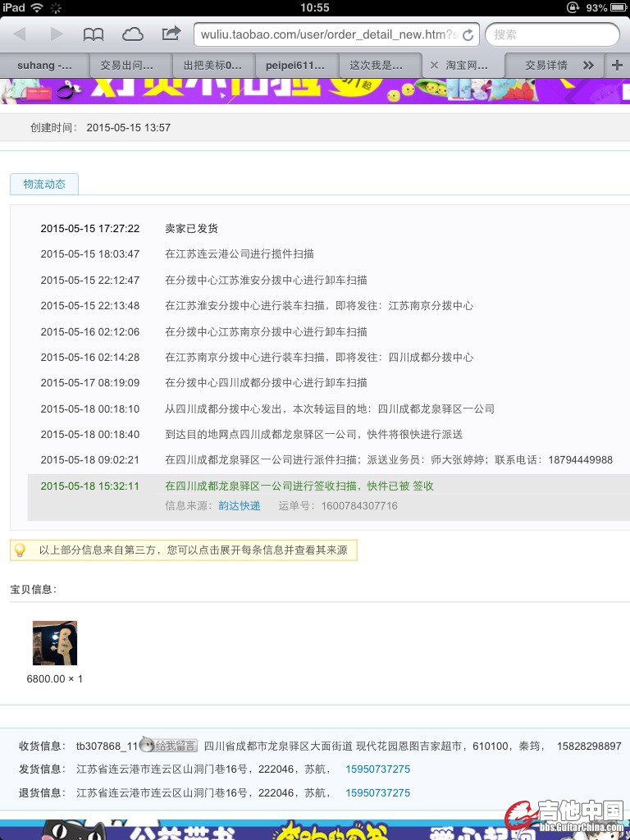Tap the share arrow icon
630x840 pixels.
171,34
